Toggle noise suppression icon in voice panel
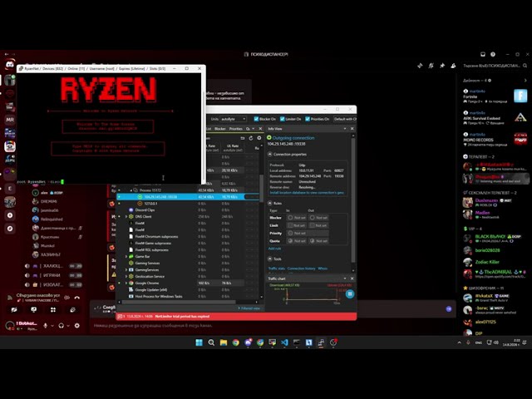This screenshot has height=399, width=532. 66,298
